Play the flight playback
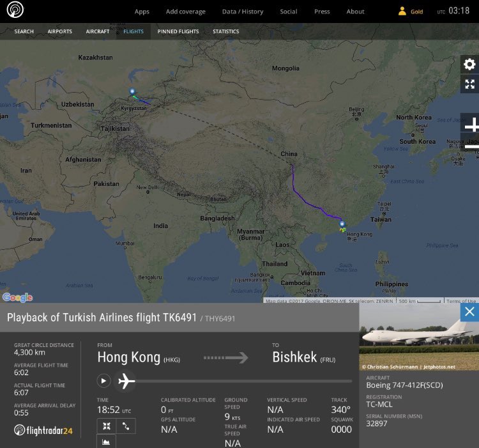This screenshot has width=479, height=448. pos(104,381)
